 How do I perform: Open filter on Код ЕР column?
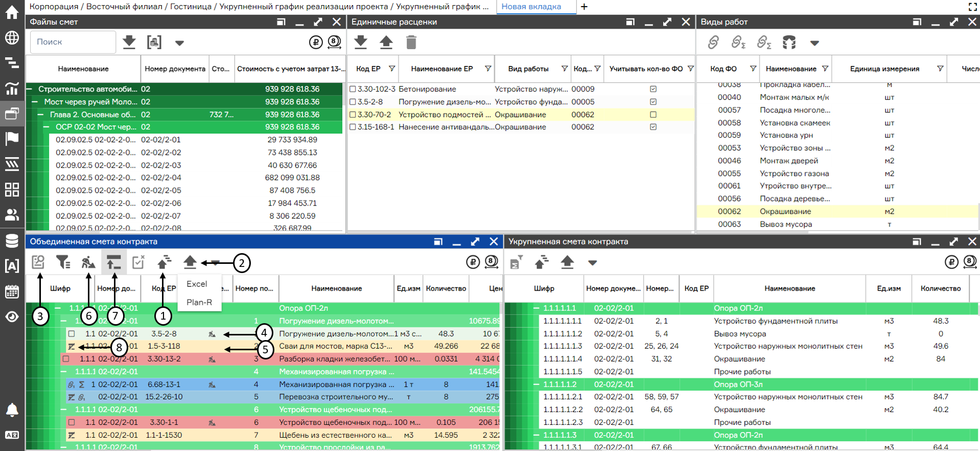click(392, 69)
